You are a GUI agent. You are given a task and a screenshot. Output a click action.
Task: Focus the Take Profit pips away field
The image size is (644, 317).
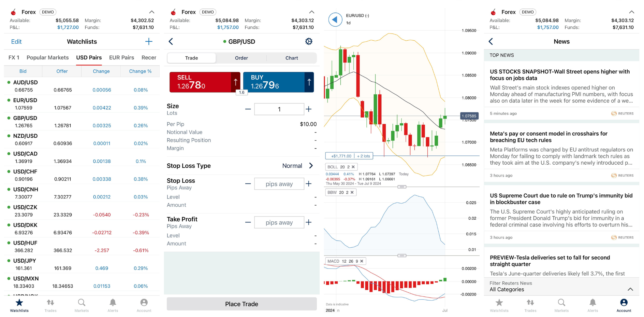coord(279,222)
